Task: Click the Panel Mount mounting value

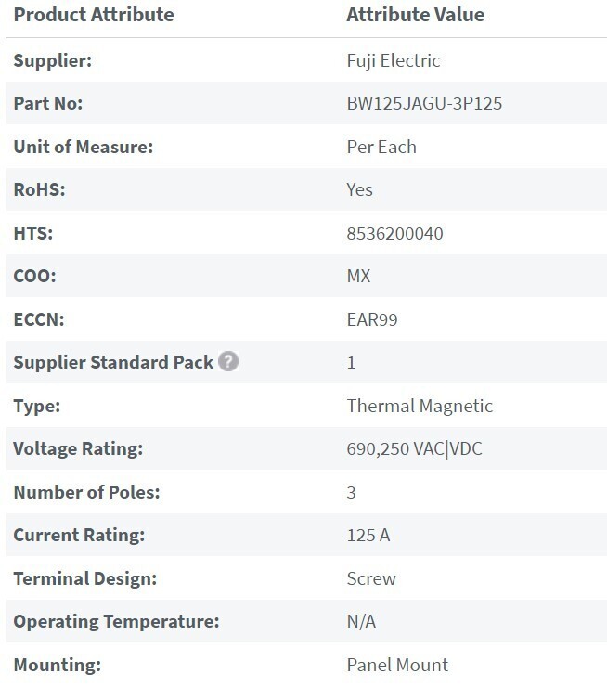Action: pyautogui.click(x=397, y=665)
